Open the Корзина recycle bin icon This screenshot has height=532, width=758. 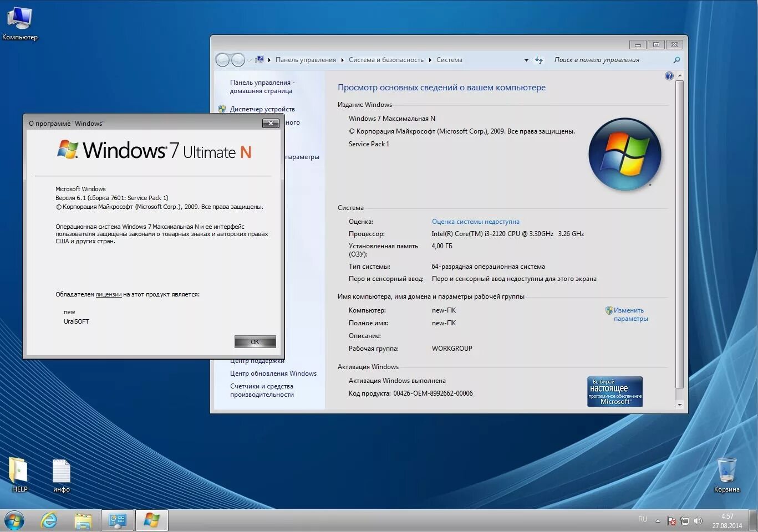coord(726,475)
